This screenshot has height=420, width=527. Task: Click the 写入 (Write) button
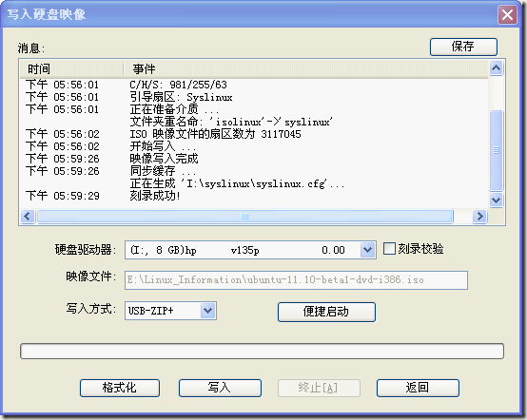click(220, 388)
